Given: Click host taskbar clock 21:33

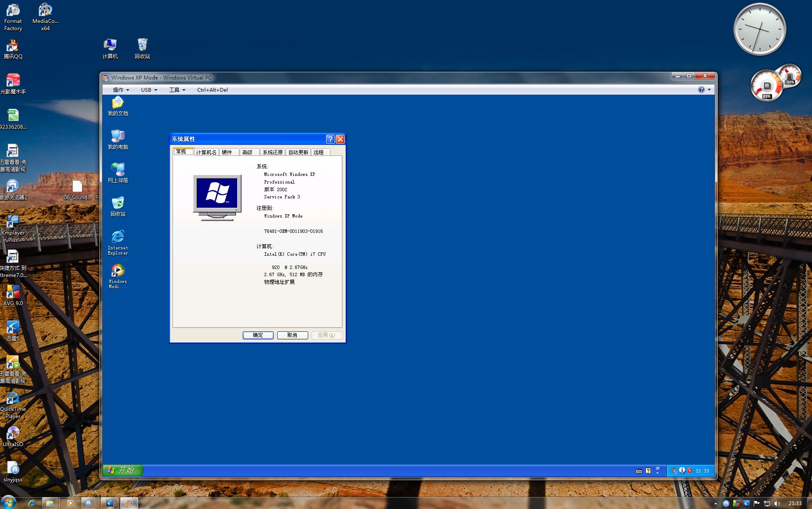Looking at the screenshot, I should [795, 503].
